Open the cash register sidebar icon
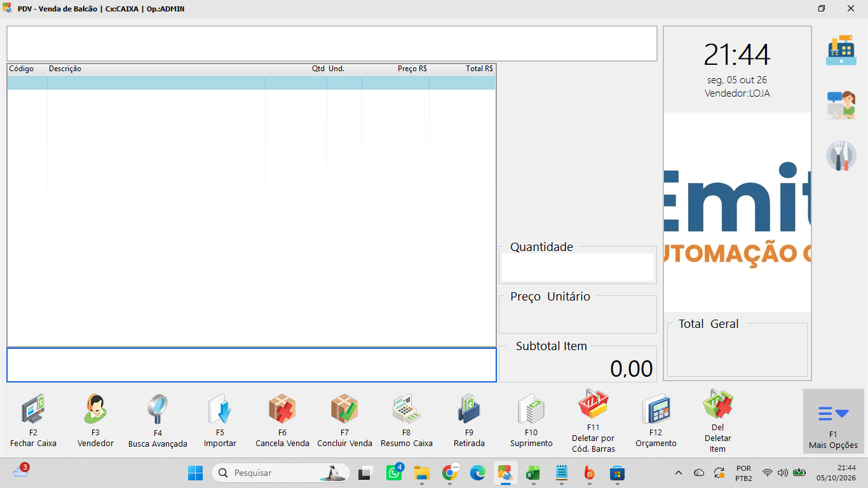Viewport: 868px width, 488px height. click(x=841, y=50)
